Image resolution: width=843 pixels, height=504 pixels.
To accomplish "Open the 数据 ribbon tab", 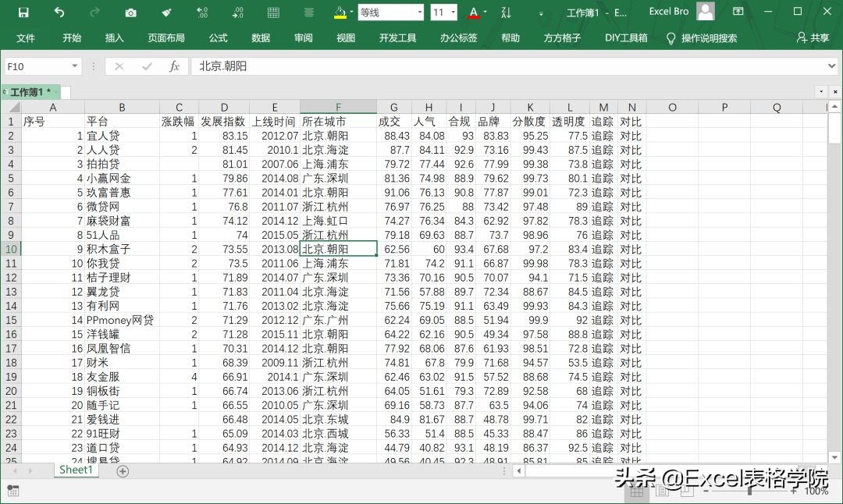I will click(261, 37).
